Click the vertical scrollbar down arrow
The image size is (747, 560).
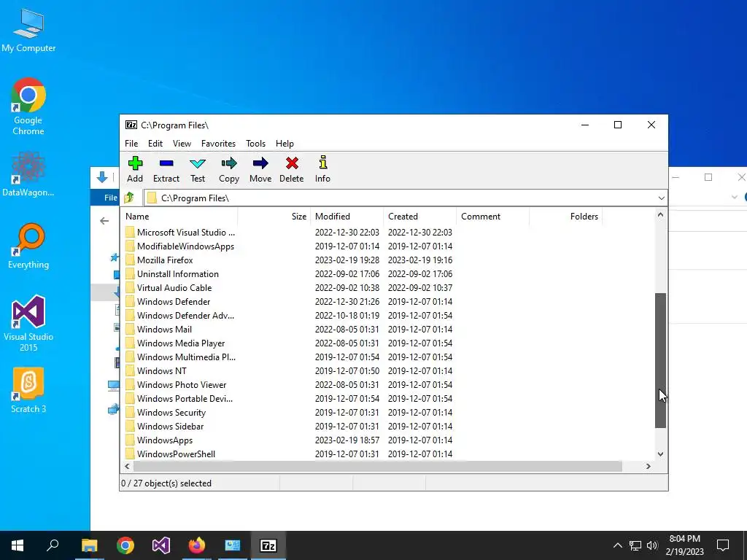click(x=660, y=454)
